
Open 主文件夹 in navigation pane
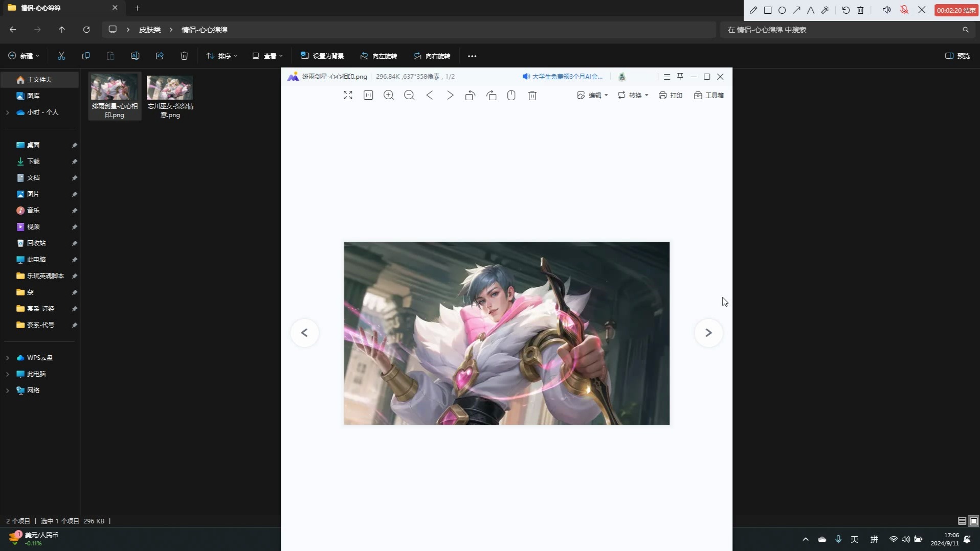point(40,80)
